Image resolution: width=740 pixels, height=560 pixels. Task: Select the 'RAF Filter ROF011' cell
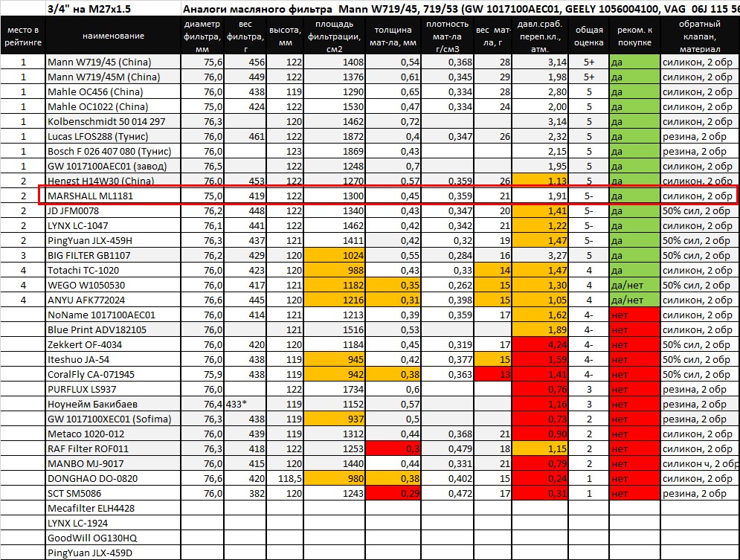coord(113,448)
